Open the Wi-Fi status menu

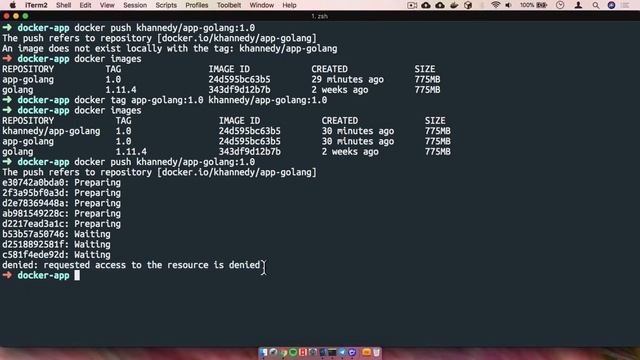(x=496, y=5)
